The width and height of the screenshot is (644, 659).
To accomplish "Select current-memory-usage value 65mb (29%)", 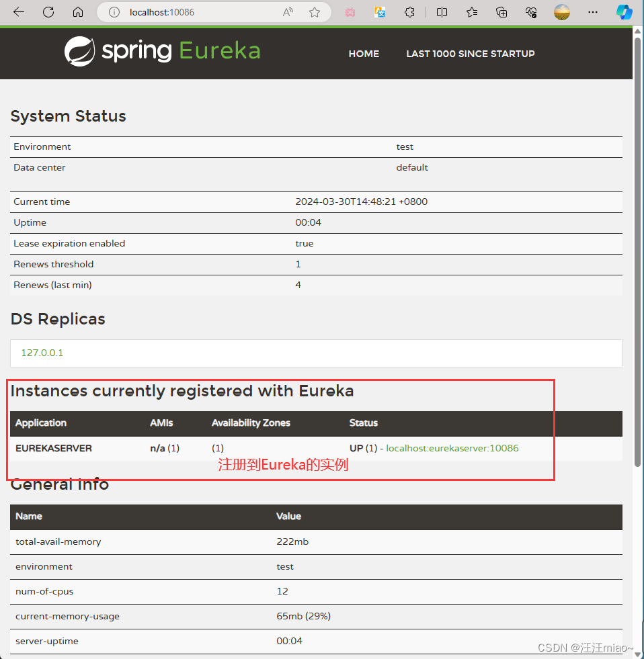I will (x=303, y=616).
